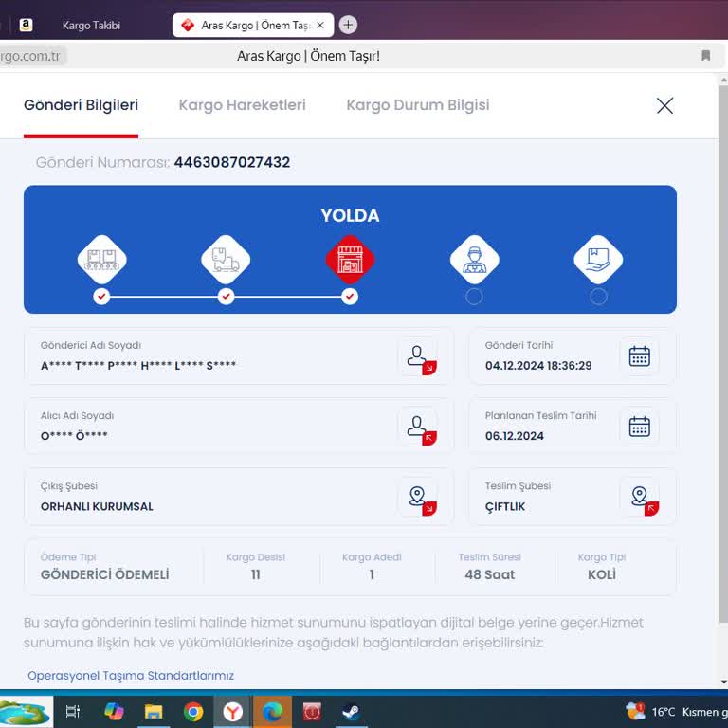The width and height of the screenshot is (728, 728).
Task: Click the YOLDA status heading
Action: pos(350,215)
